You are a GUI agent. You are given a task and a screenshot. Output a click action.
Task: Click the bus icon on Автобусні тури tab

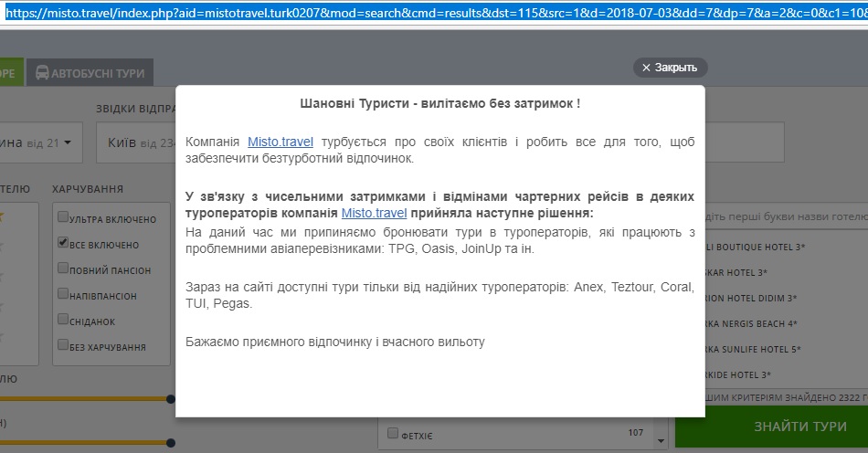[42, 73]
